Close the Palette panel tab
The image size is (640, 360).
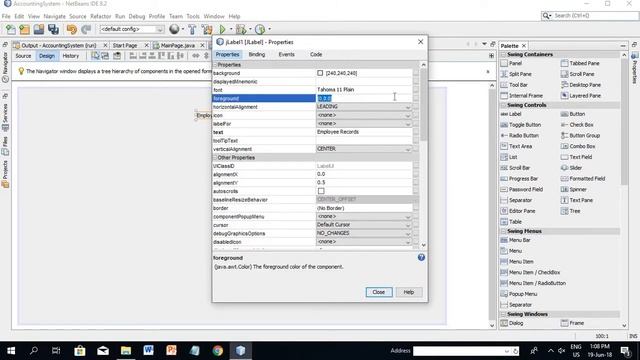(x=524, y=46)
